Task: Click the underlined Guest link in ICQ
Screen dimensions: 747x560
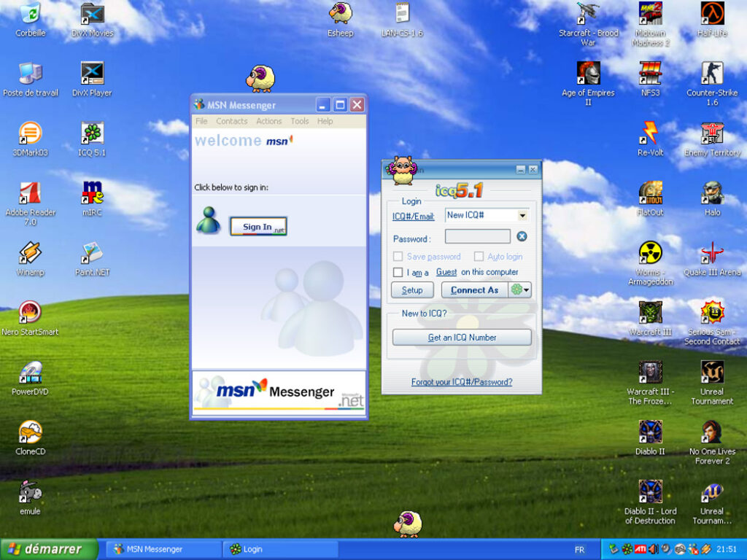Action: pos(446,272)
